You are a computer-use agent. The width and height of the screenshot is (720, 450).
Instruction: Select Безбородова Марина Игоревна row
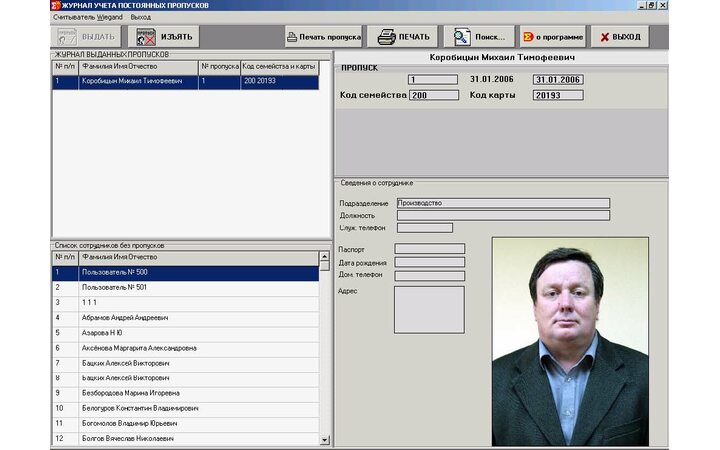pos(185,394)
